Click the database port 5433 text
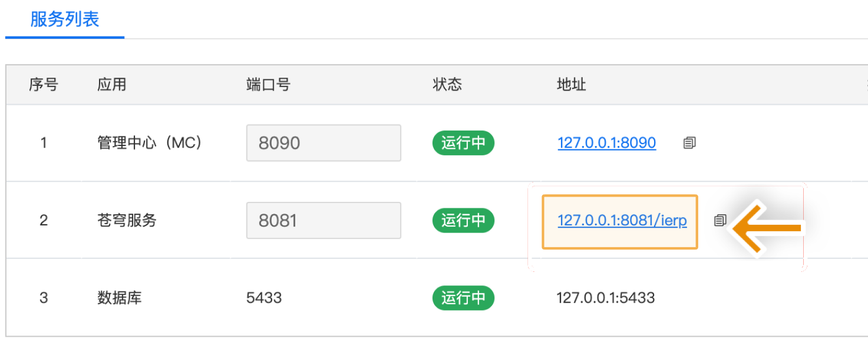 pyautogui.click(x=264, y=298)
